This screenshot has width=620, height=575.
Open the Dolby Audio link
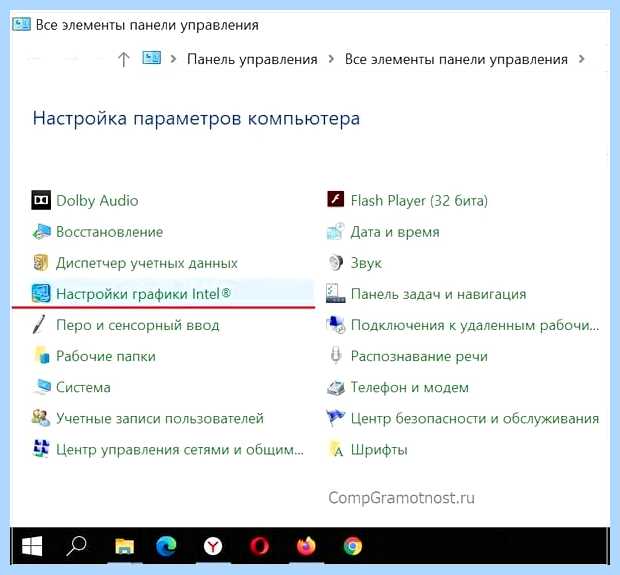(97, 200)
